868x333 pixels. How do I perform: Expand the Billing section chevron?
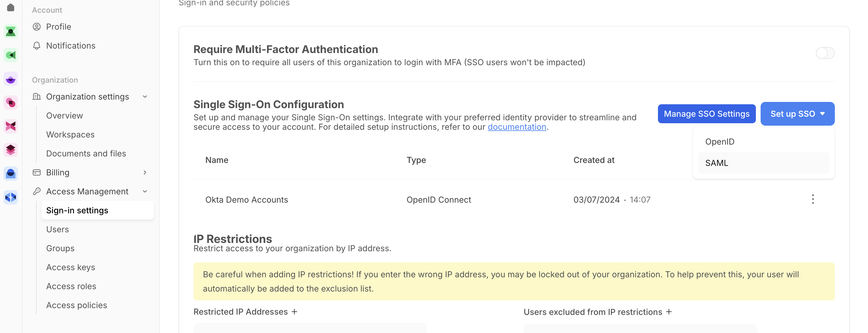[x=145, y=172]
